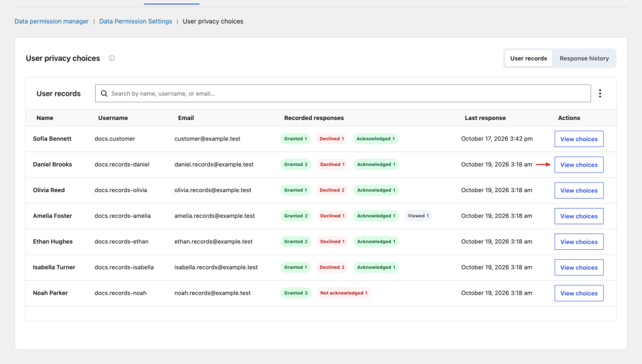
Task: Select the name Olivia Reed
Action: (x=49, y=190)
